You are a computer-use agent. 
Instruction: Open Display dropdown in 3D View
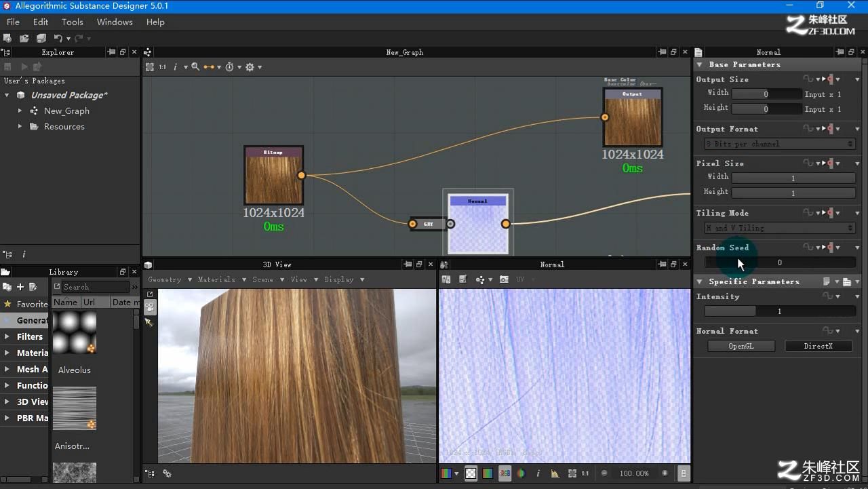point(344,279)
